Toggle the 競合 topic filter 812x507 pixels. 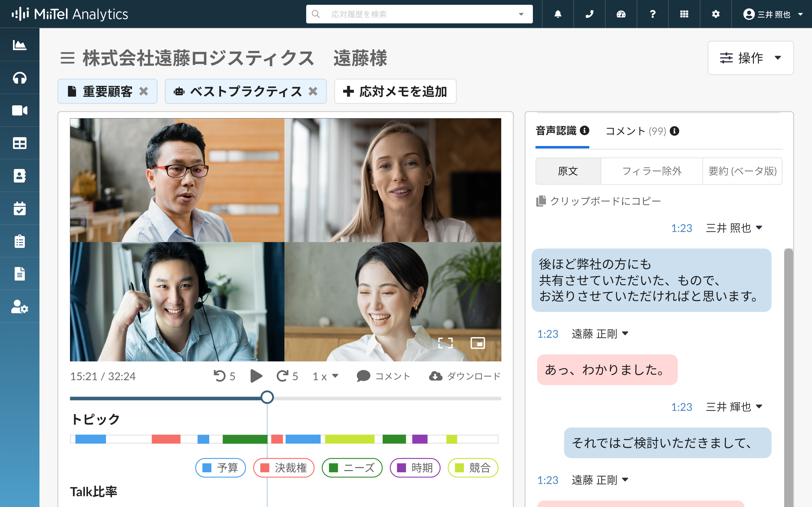[x=473, y=468]
